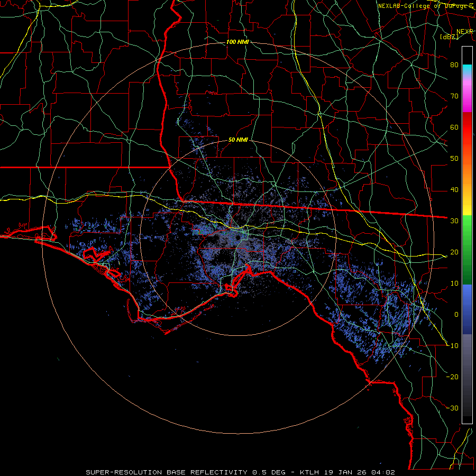476x476 pixels.
Task: Click the 50 value on the dBZ scale
Action: (x=454, y=159)
